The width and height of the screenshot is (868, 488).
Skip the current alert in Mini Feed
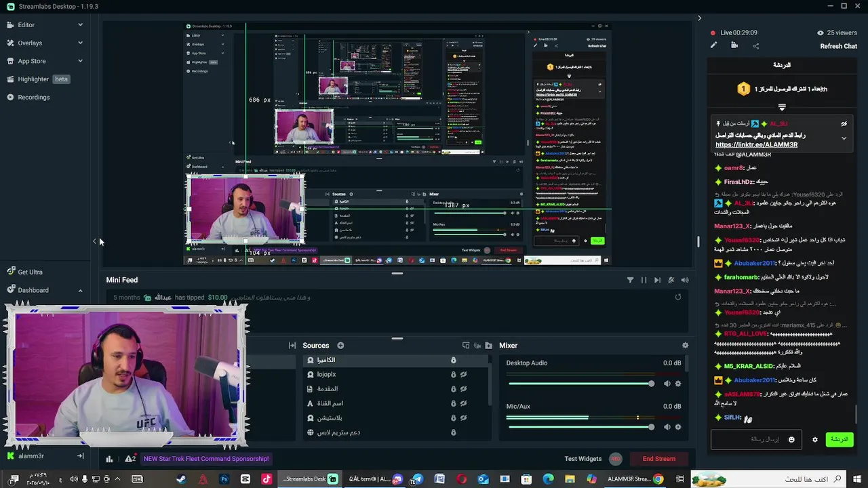tap(657, 280)
